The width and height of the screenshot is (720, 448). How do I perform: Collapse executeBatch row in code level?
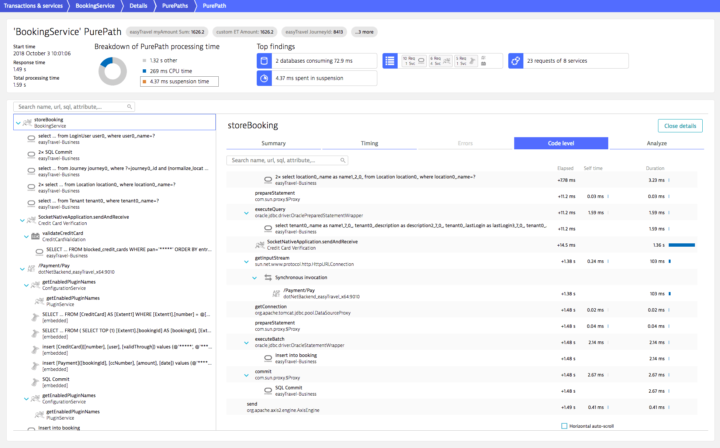[247, 343]
